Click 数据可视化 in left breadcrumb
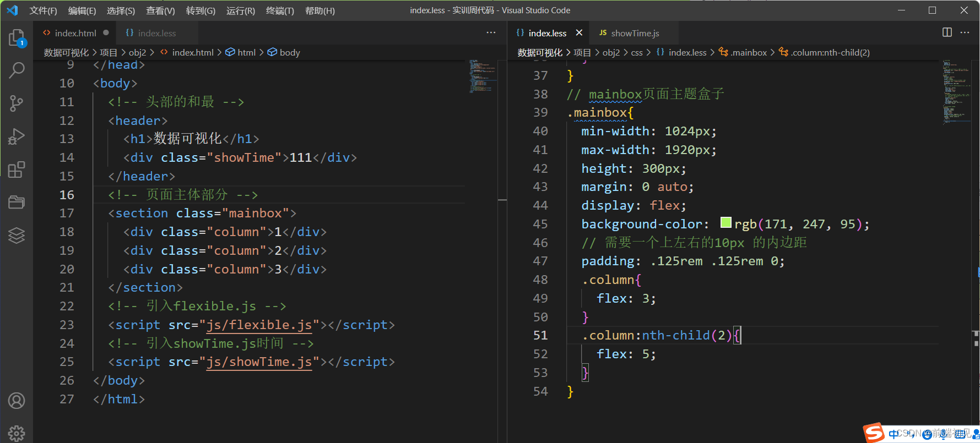The image size is (980, 443). (66, 52)
